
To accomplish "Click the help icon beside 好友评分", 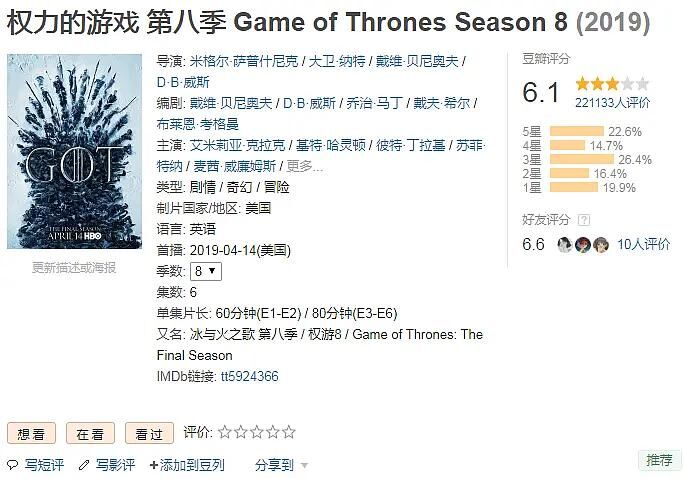I will click(584, 220).
